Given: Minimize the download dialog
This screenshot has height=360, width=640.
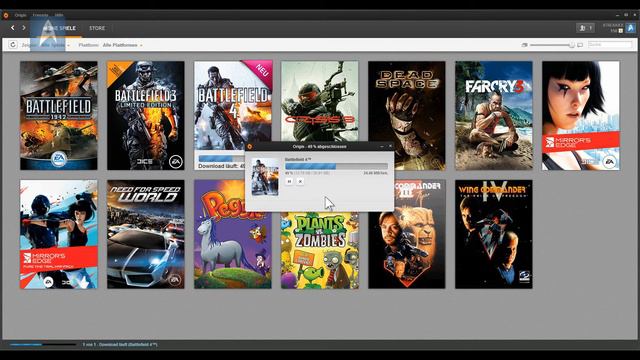Looking at the screenshot, I should pos(382,146).
